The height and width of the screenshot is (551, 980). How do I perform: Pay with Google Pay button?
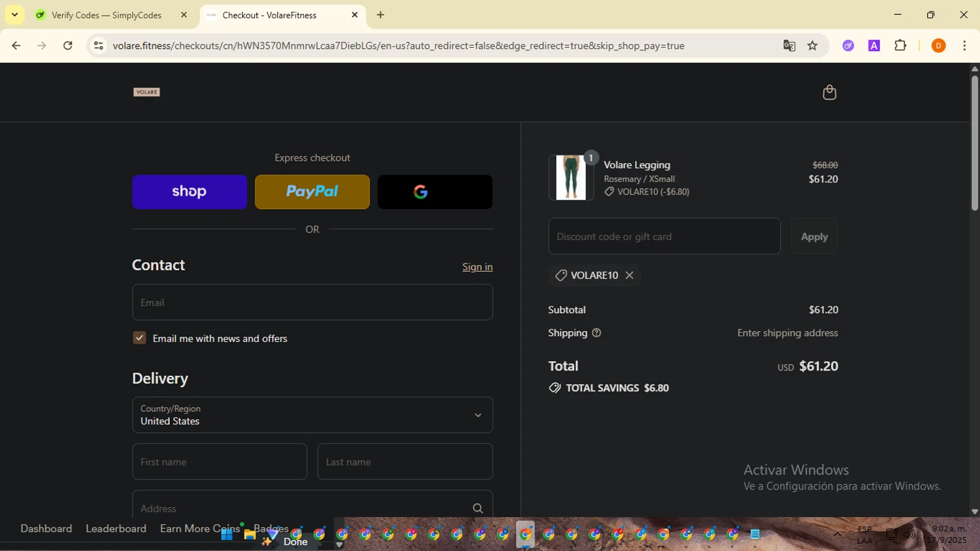(x=435, y=192)
